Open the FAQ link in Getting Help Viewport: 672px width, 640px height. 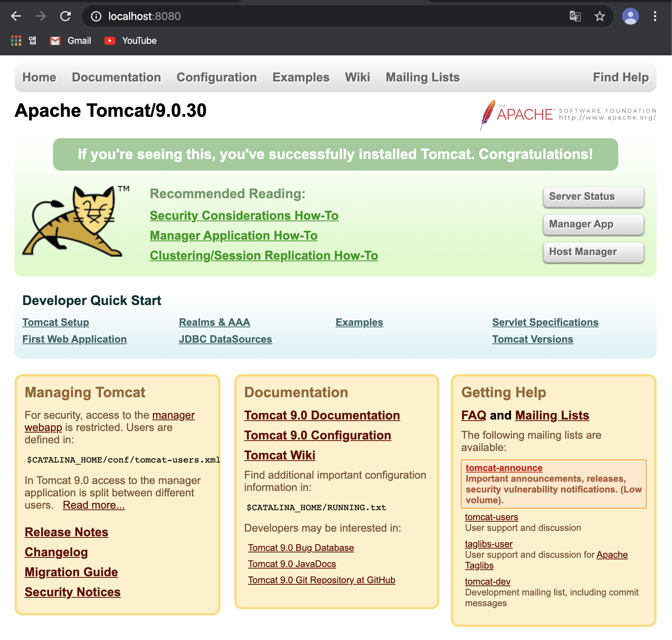(x=473, y=415)
